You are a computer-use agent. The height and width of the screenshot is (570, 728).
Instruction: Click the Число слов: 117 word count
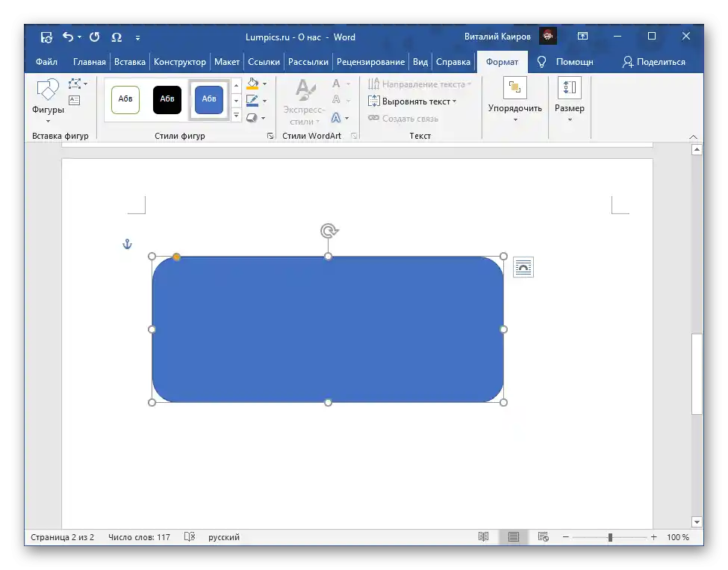click(x=140, y=537)
